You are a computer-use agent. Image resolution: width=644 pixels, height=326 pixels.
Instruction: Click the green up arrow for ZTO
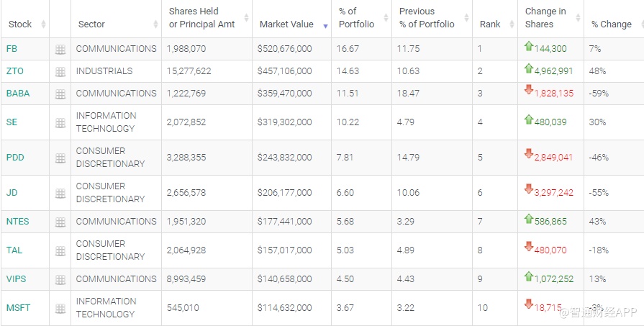point(529,68)
